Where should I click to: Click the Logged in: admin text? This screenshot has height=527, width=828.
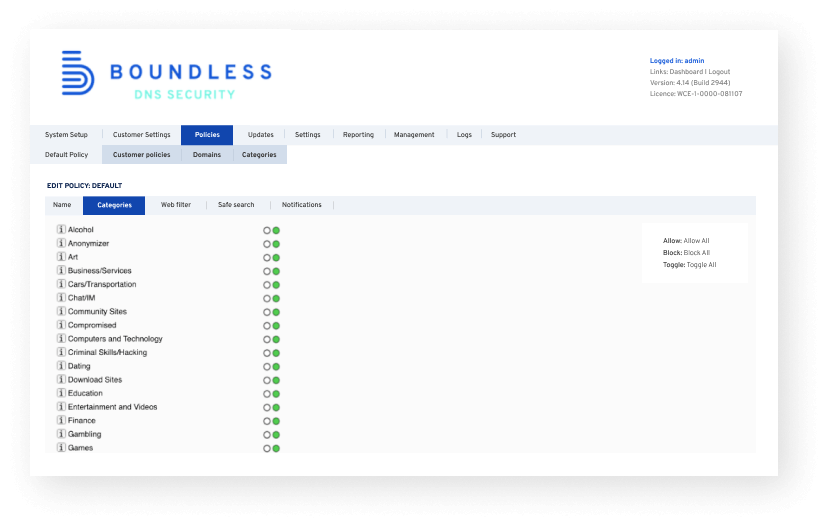click(677, 61)
